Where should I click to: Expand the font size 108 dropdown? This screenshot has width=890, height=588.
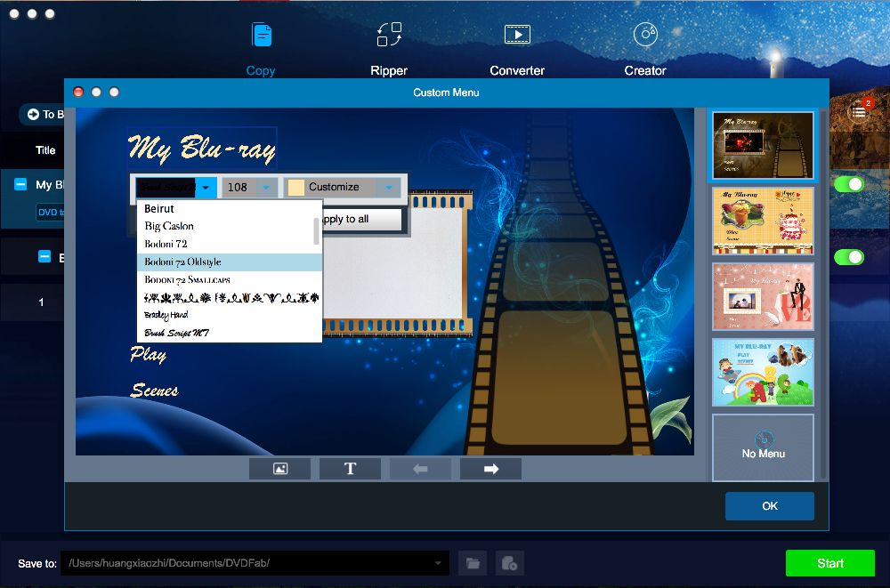click(265, 188)
